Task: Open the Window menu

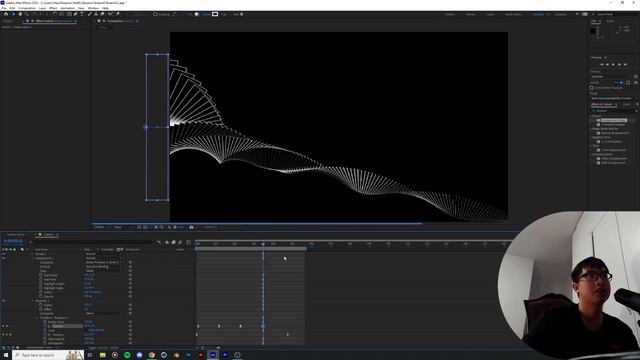Action: pos(93,8)
